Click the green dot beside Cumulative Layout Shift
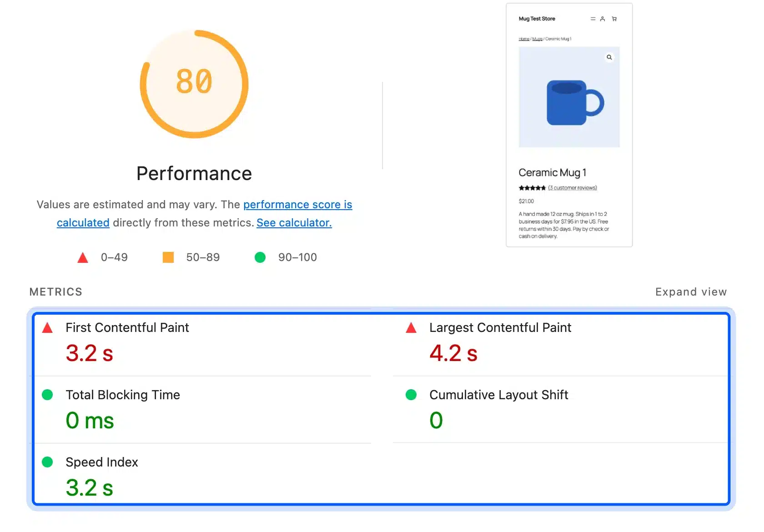The height and width of the screenshot is (532, 764). [411, 395]
